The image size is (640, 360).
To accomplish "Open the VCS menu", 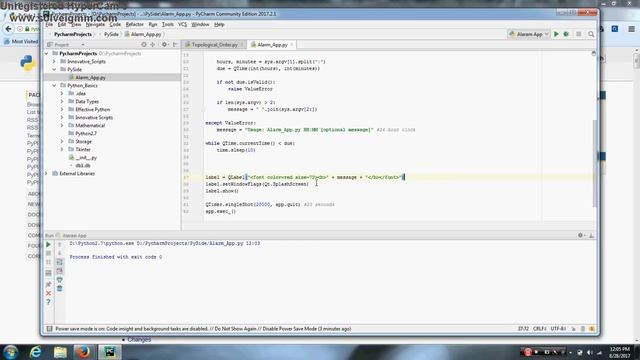I will tap(182, 24).
